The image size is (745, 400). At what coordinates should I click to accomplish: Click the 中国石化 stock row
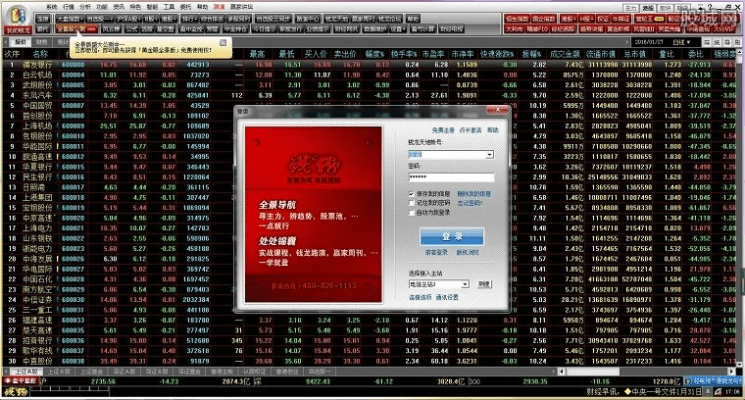[371, 279]
